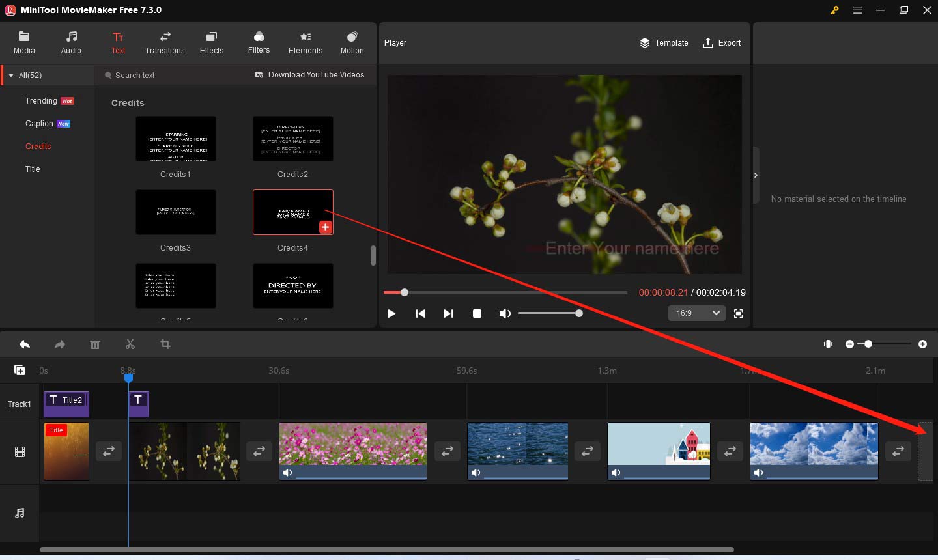Viewport: 938px width, 560px height.
Task: Select the clouds sky clip
Action: (x=814, y=451)
